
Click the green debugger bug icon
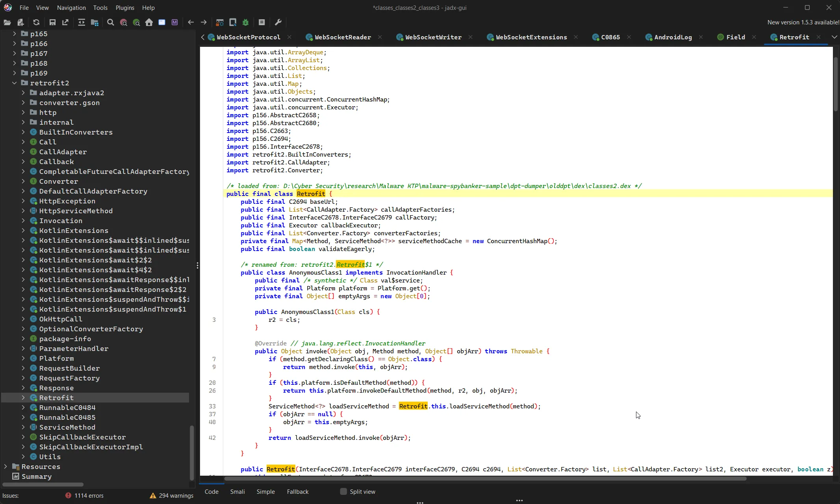pos(246,22)
